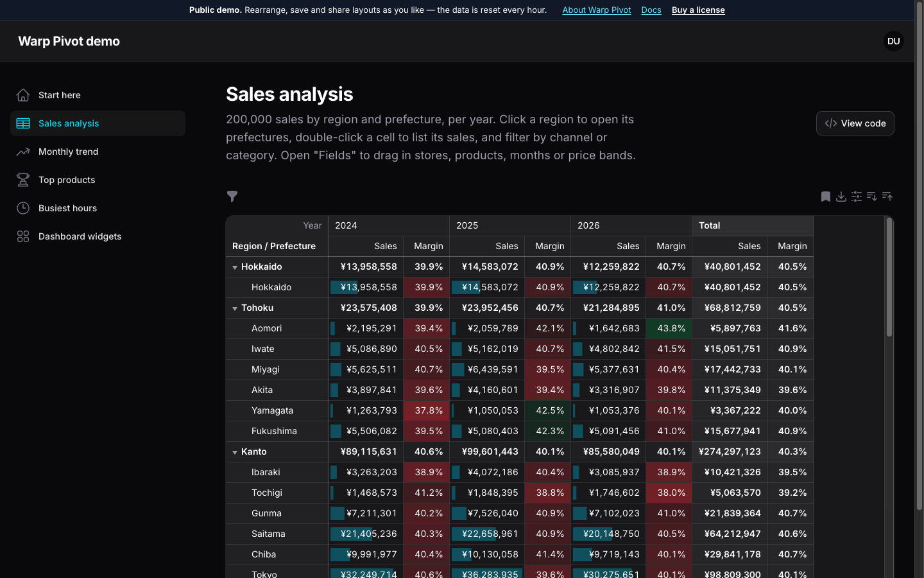Screen dimensions: 924x578
Task: Collapse the Hokkaido region row
Action: pyautogui.click(x=235, y=267)
